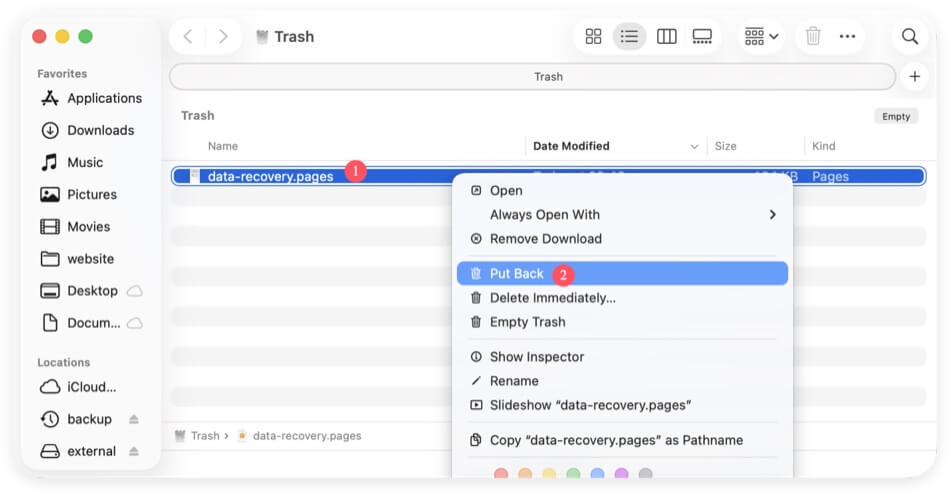Click the toolbar trash delete icon
The height and width of the screenshot is (495, 951).
pos(813,36)
